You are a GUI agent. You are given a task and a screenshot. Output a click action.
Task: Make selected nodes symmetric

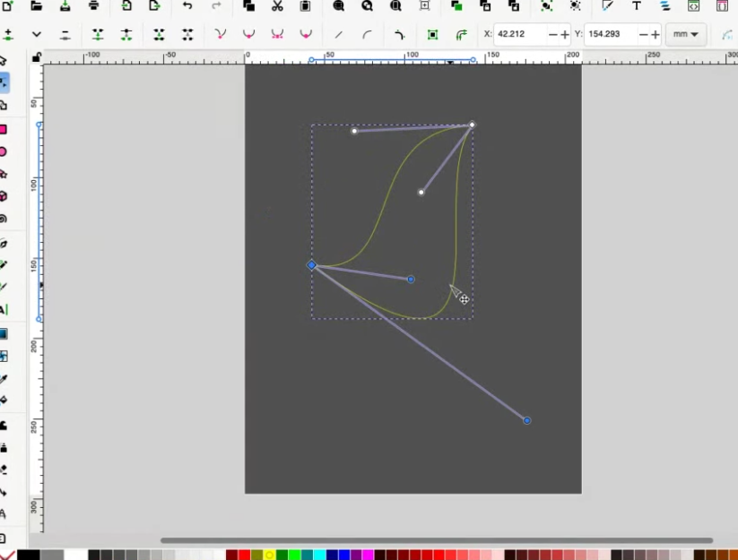(277, 34)
